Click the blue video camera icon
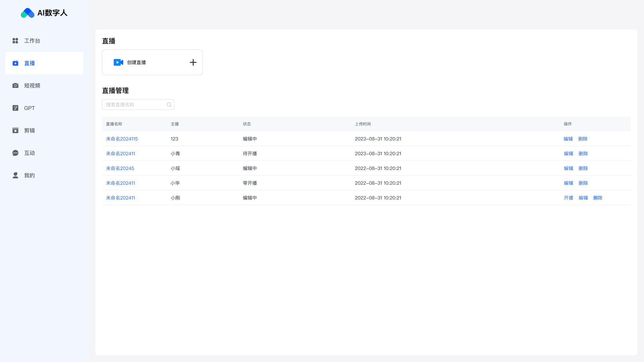 click(118, 62)
